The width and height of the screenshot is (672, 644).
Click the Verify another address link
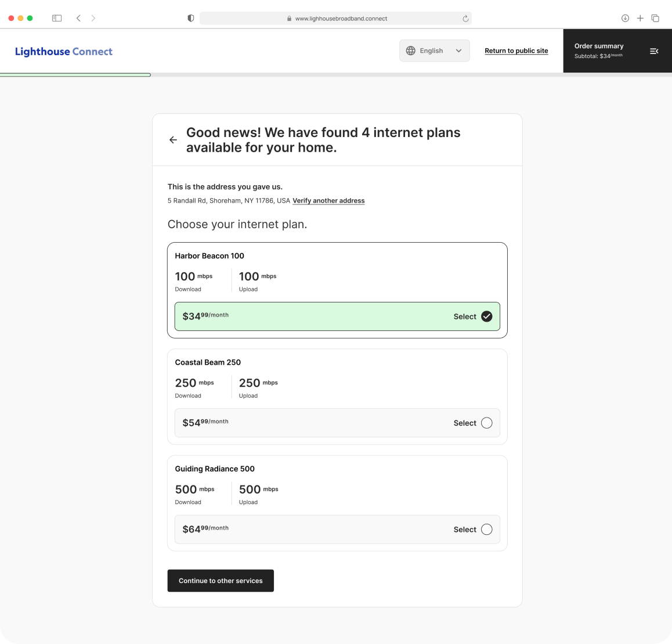click(328, 201)
